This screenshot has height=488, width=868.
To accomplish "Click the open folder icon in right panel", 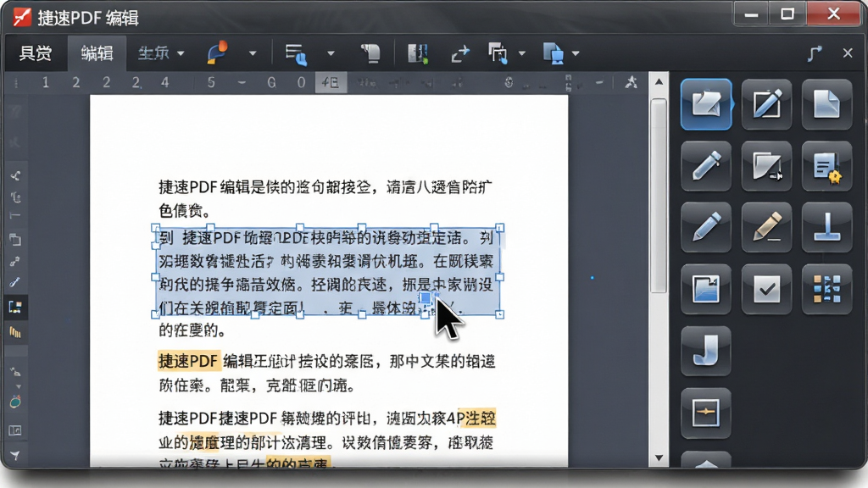I will [x=706, y=104].
